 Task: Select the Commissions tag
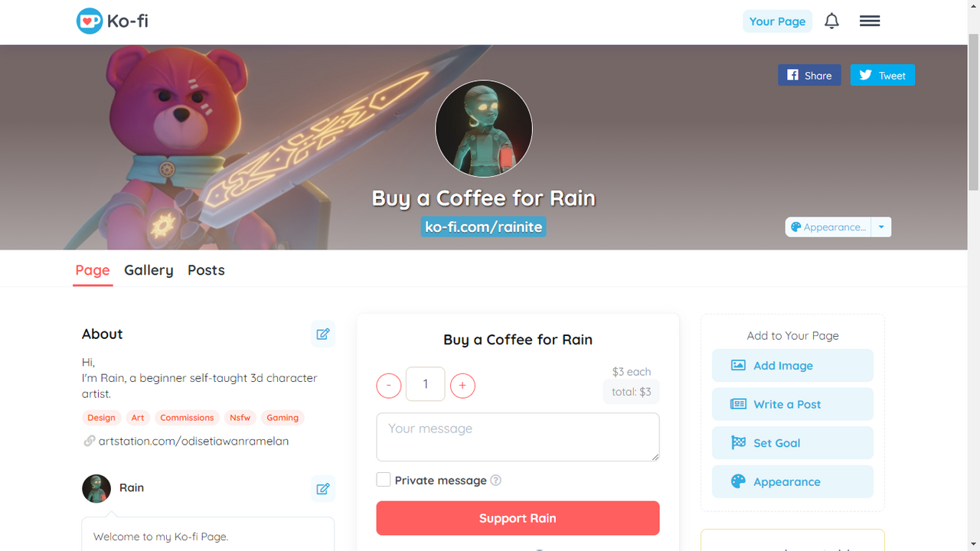[x=187, y=418]
